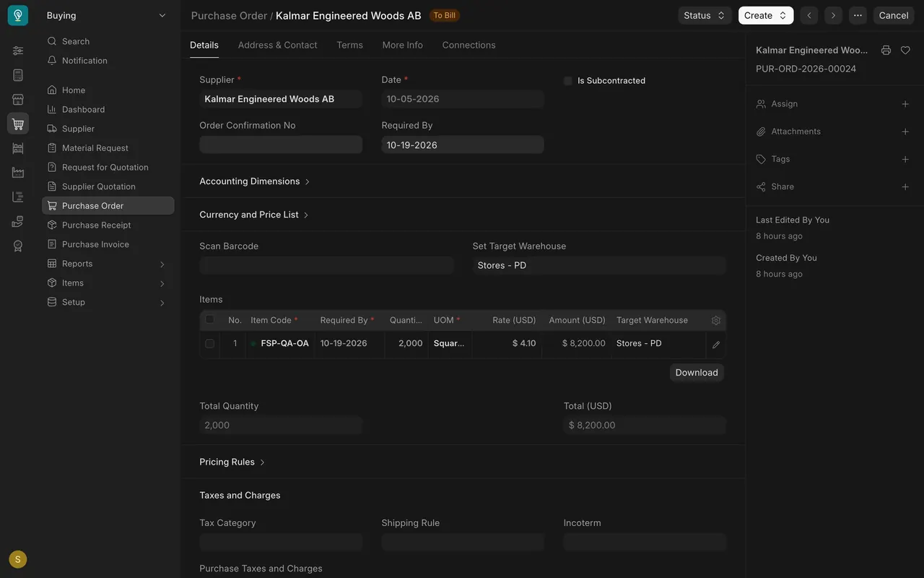Image resolution: width=924 pixels, height=578 pixels.
Task: Add an attachment with plus icon
Action: (905, 131)
